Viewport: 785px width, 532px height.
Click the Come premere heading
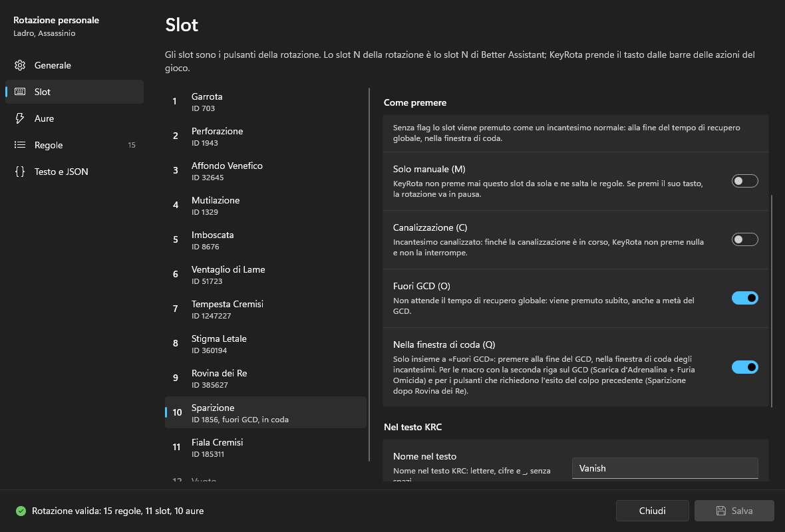tap(415, 102)
